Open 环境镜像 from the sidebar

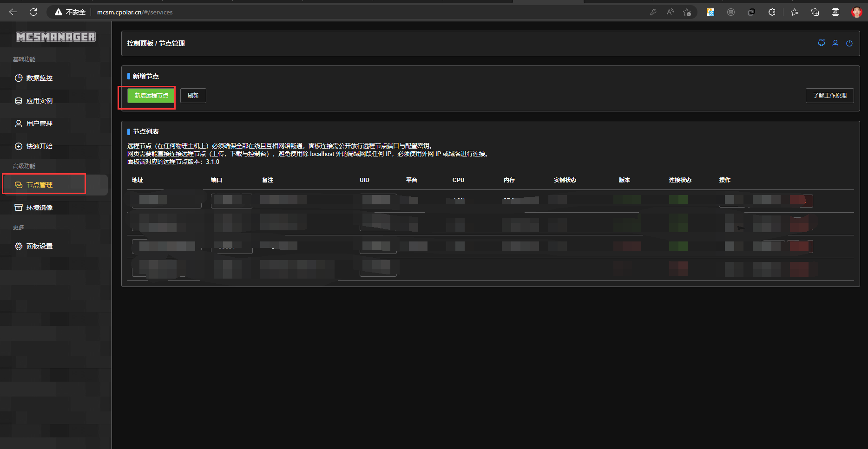tap(39, 208)
